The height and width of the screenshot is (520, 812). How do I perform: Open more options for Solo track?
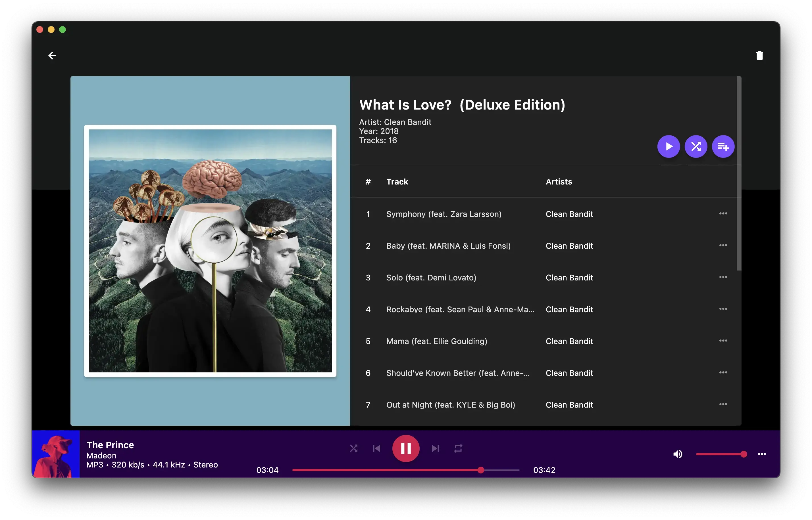tap(723, 277)
